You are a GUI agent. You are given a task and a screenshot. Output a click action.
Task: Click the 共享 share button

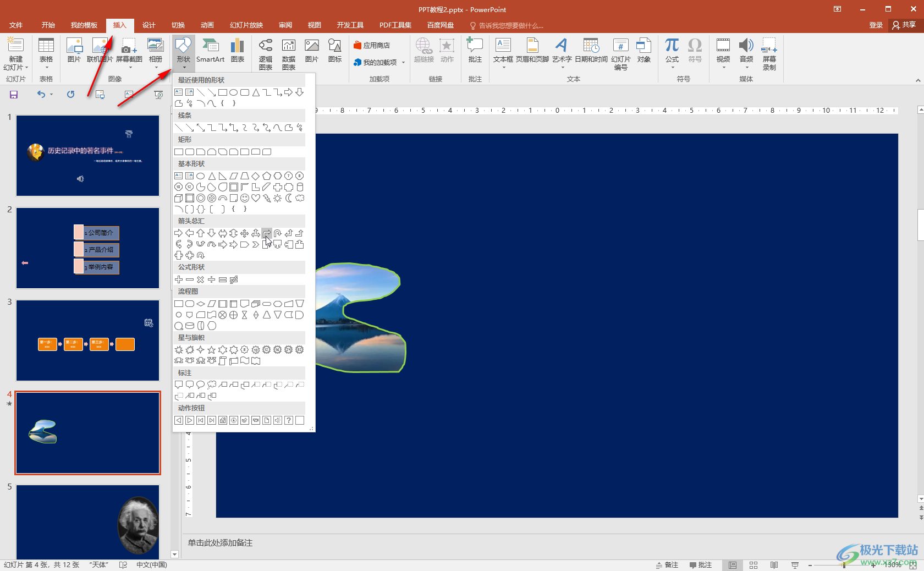(x=904, y=25)
